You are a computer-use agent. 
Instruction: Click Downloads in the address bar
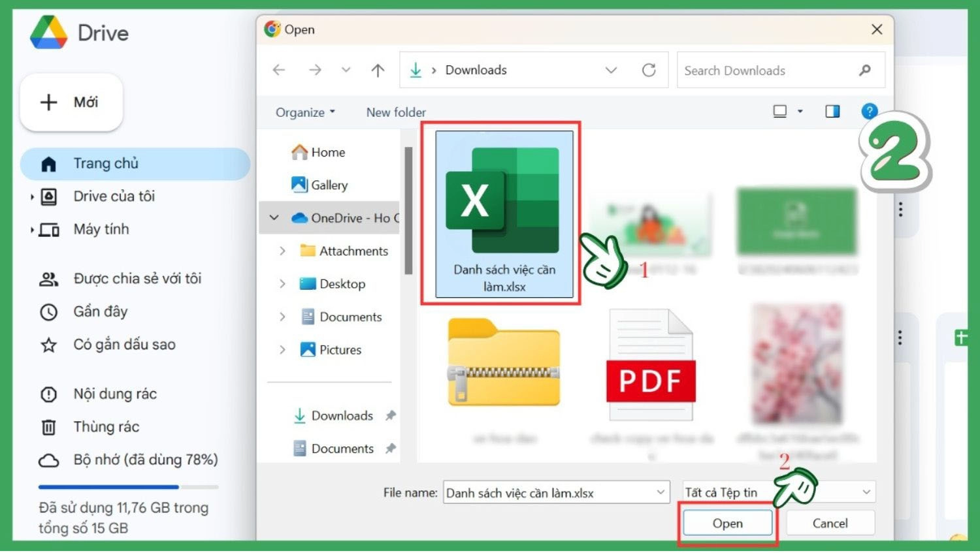point(476,70)
